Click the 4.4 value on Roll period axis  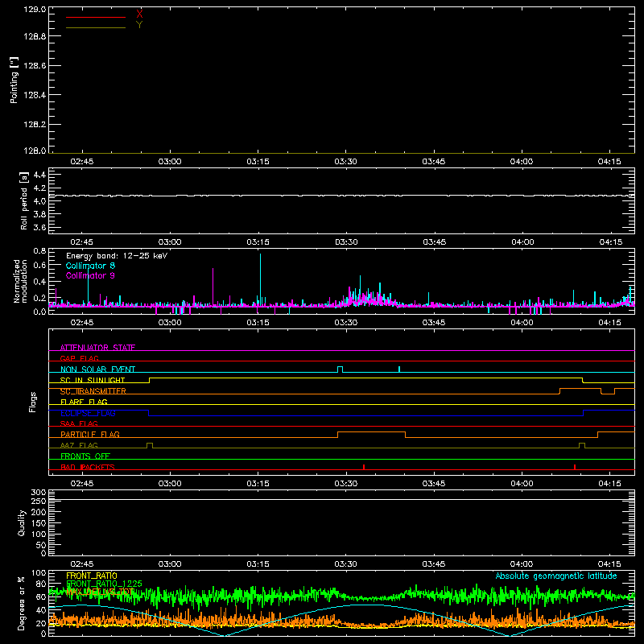(39, 175)
